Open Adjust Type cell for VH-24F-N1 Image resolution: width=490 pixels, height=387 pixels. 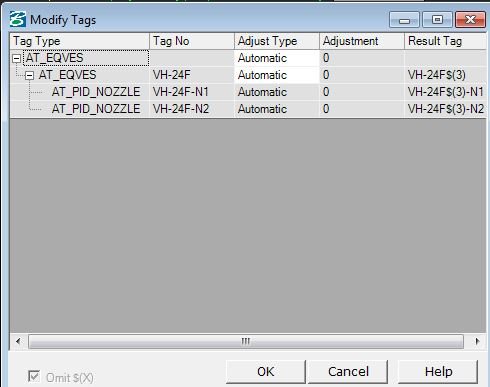coord(277,92)
